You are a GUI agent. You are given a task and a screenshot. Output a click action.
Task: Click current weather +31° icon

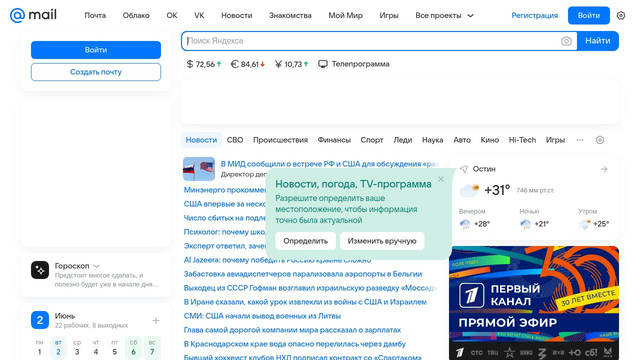click(x=469, y=190)
